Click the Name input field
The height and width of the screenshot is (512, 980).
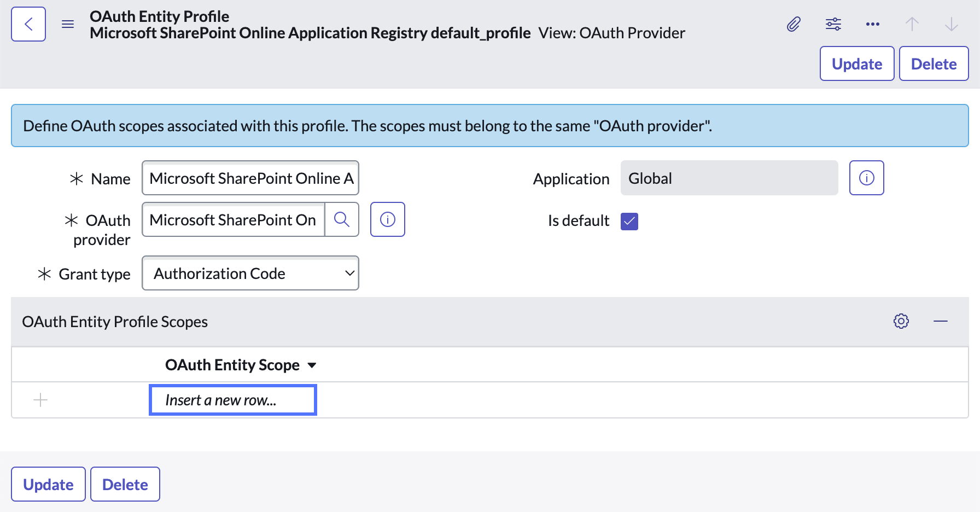[x=250, y=178]
